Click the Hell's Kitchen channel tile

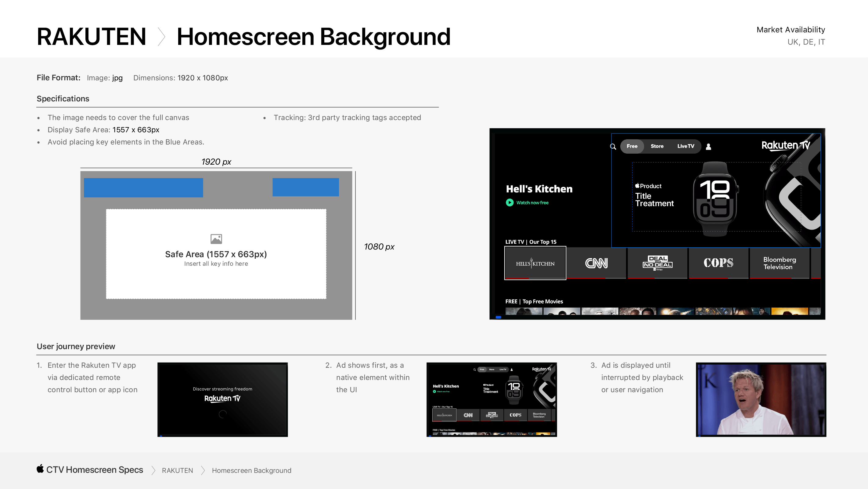[535, 263]
